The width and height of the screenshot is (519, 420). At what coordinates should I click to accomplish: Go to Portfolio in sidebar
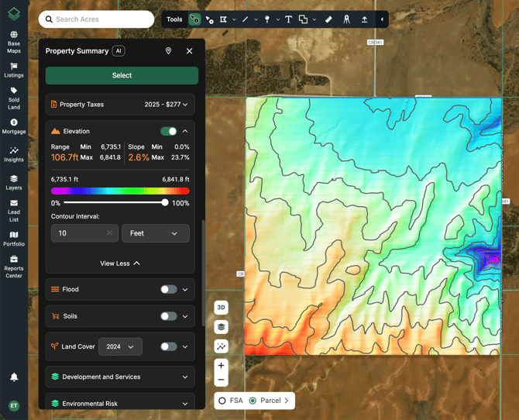point(14,238)
